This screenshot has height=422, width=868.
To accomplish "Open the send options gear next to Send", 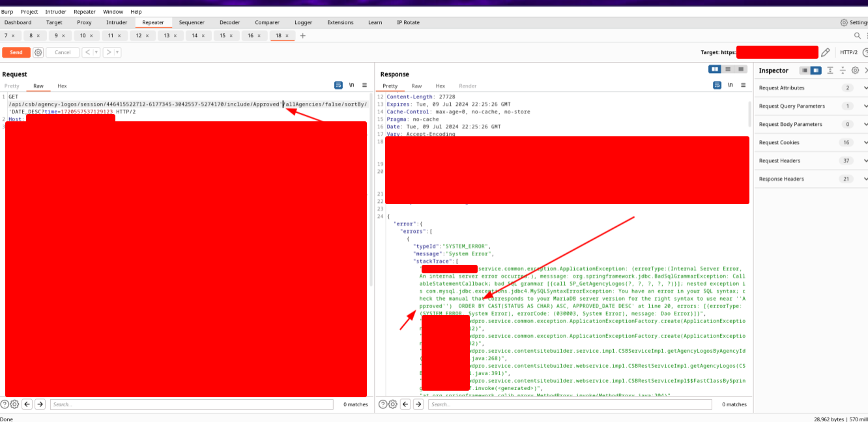I will tap(38, 52).
